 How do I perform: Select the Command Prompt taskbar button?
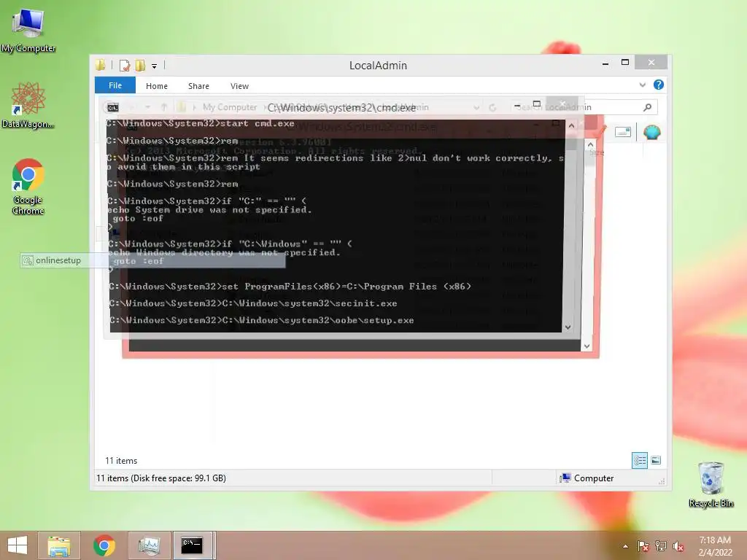click(x=193, y=545)
